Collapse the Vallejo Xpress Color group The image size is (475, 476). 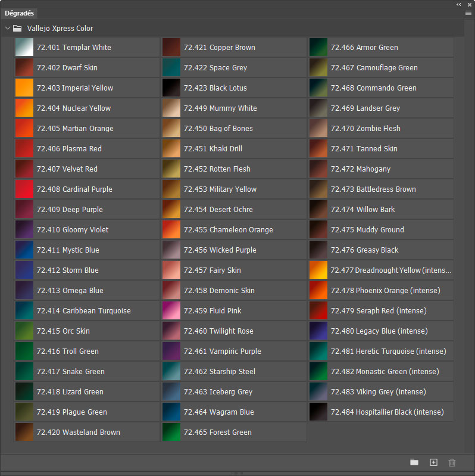tap(7, 28)
